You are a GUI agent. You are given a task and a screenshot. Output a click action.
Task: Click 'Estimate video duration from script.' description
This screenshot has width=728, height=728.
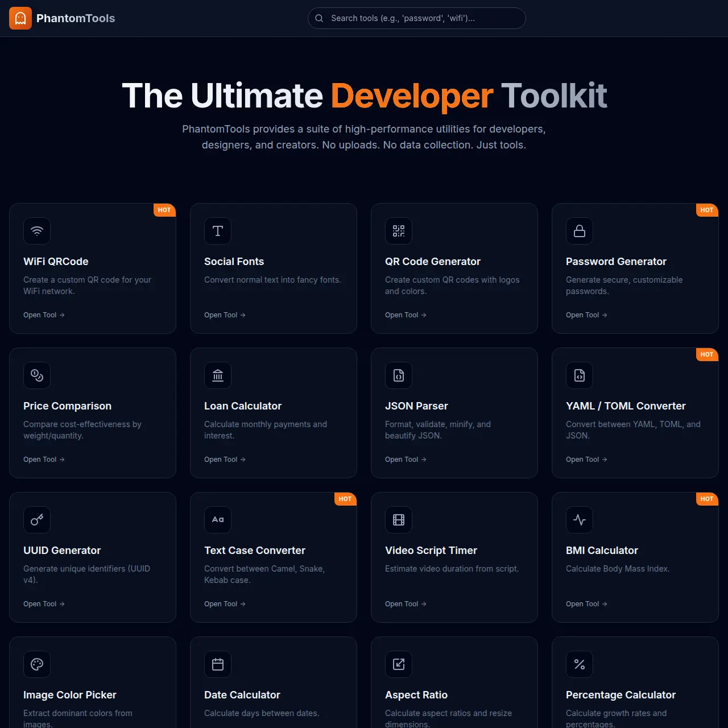point(452,569)
